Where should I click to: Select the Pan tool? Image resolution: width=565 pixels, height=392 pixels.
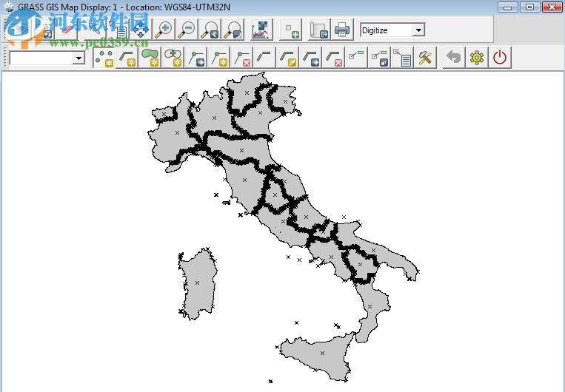141,29
